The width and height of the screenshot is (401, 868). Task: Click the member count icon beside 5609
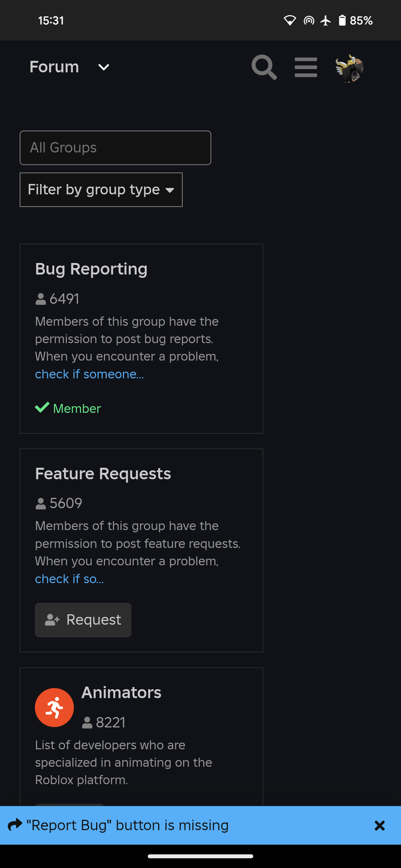coord(40,504)
